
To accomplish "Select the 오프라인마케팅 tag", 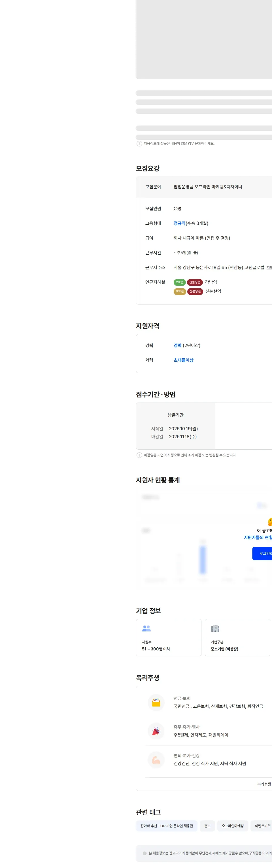I will (x=233, y=826).
